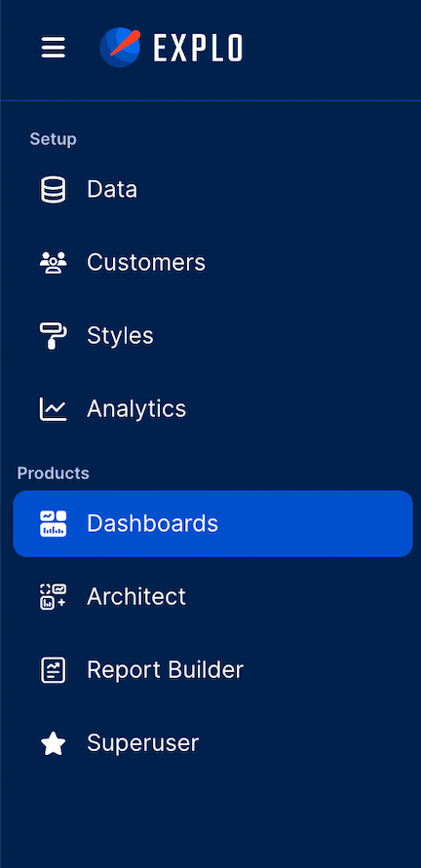The image size is (421, 868).
Task: Open the Styles section
Action: [212, 335]
